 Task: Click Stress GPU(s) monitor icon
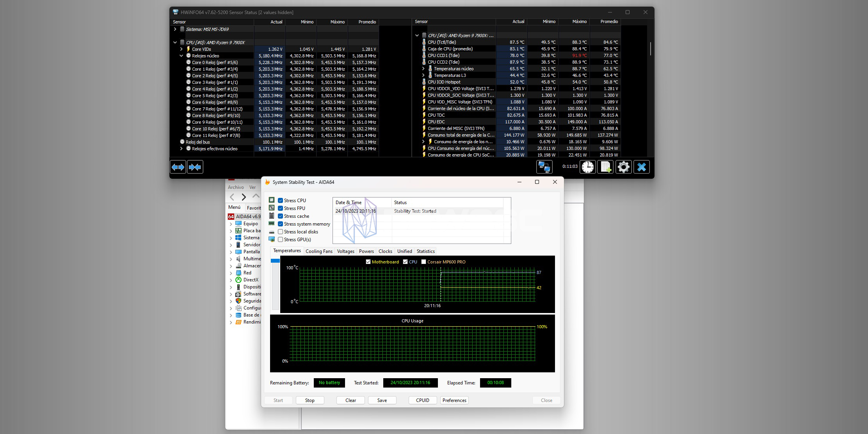click(x=272, y=239)
